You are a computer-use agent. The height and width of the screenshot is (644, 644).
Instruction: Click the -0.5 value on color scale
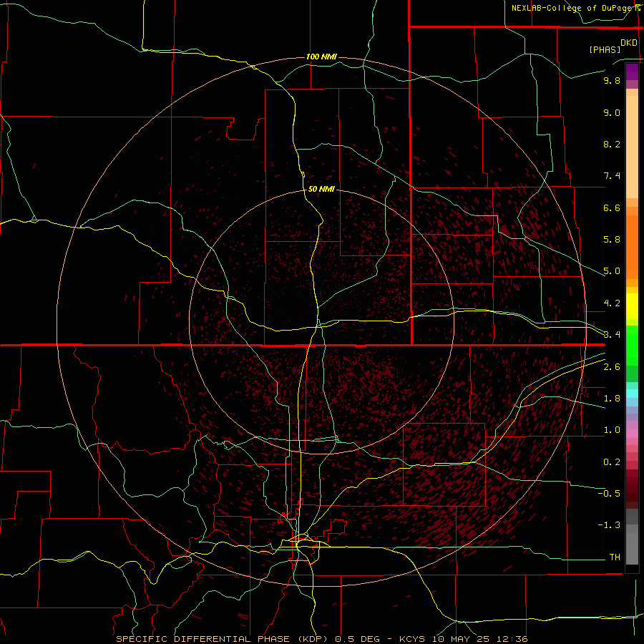(x=609, y=494)
